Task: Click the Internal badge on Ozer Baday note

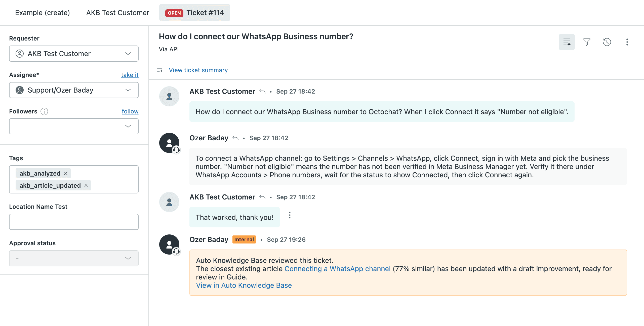Action: point(244,239)
